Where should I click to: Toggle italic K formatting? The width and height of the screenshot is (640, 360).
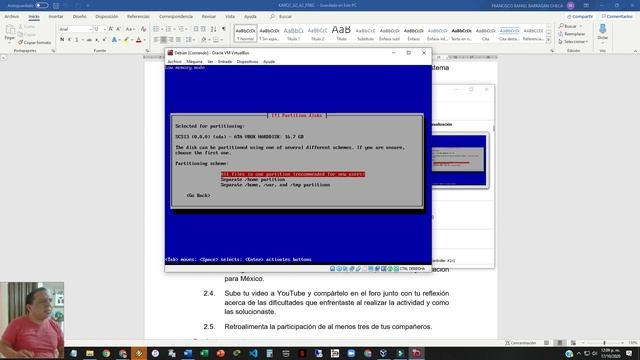click(x=69, y=40)
